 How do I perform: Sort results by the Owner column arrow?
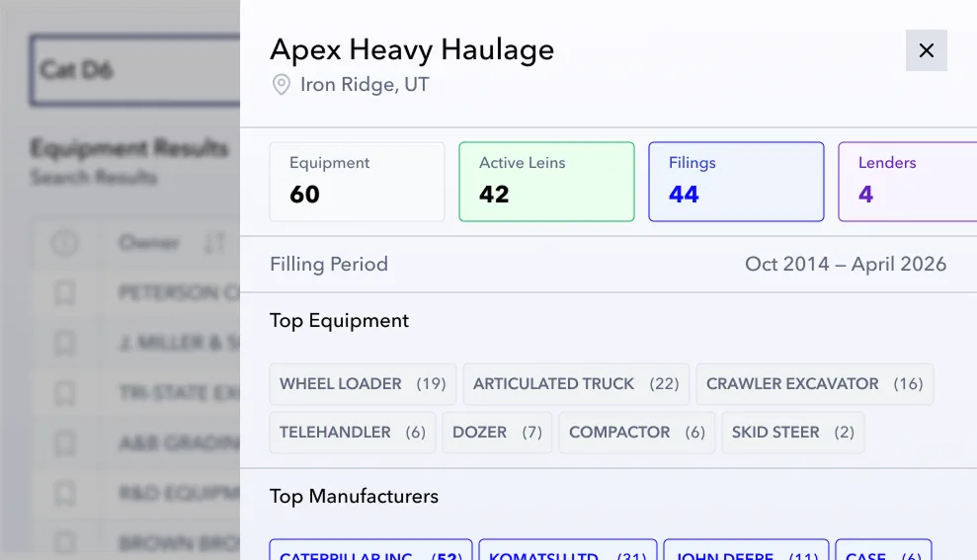[x=213, y=243]
